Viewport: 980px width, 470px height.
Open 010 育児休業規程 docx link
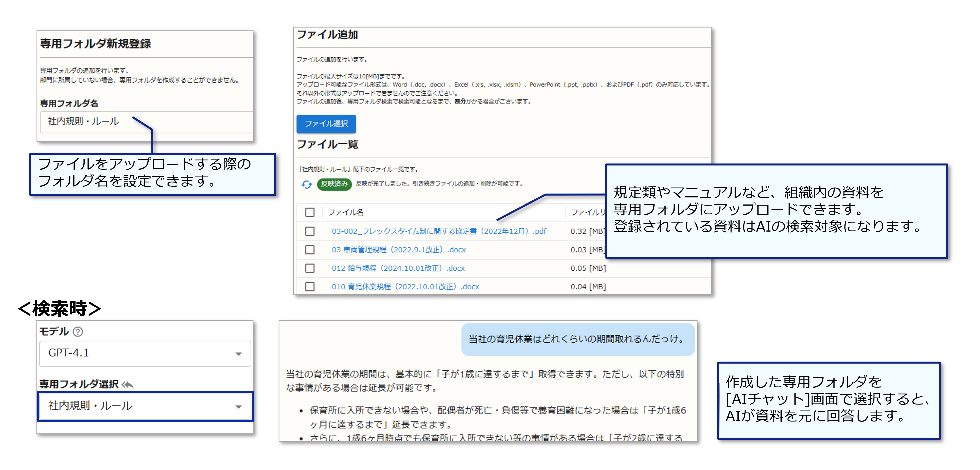click(405, 287)
